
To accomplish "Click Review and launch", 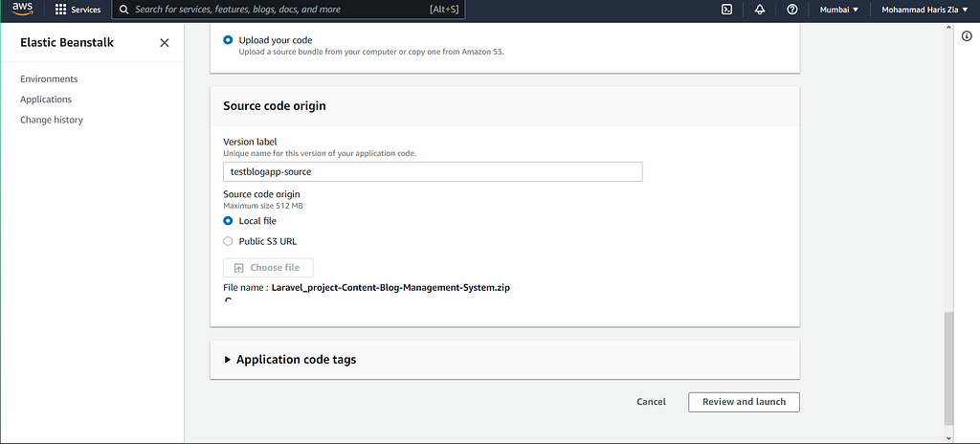I will 744,402.
